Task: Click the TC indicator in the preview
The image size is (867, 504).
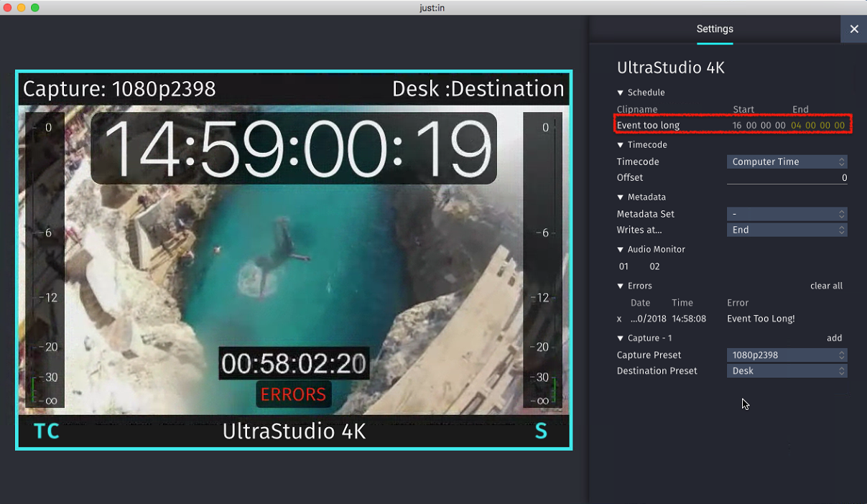Action: [x=47, y=431]
